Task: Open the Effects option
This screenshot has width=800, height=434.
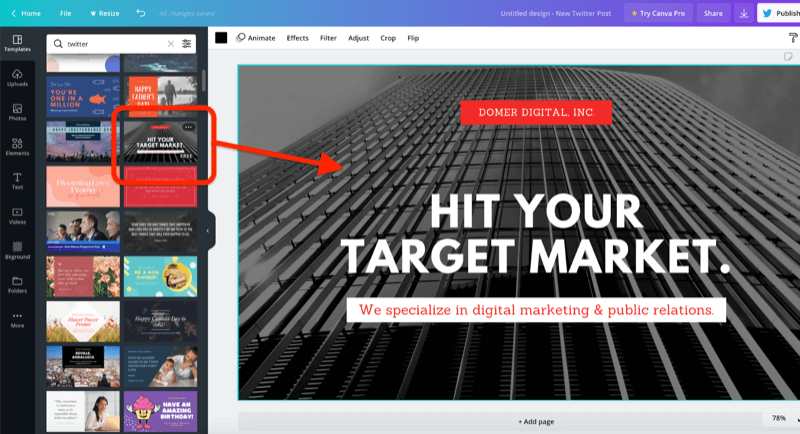Action: point(297,38)
